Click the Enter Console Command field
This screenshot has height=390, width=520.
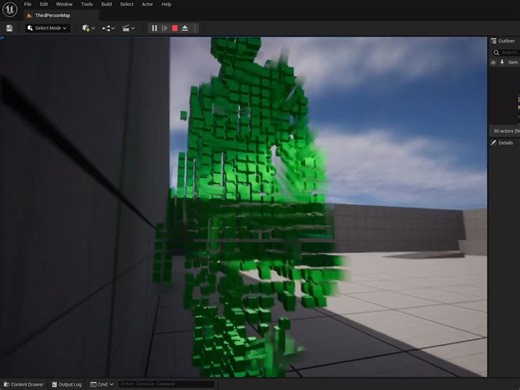166,384
